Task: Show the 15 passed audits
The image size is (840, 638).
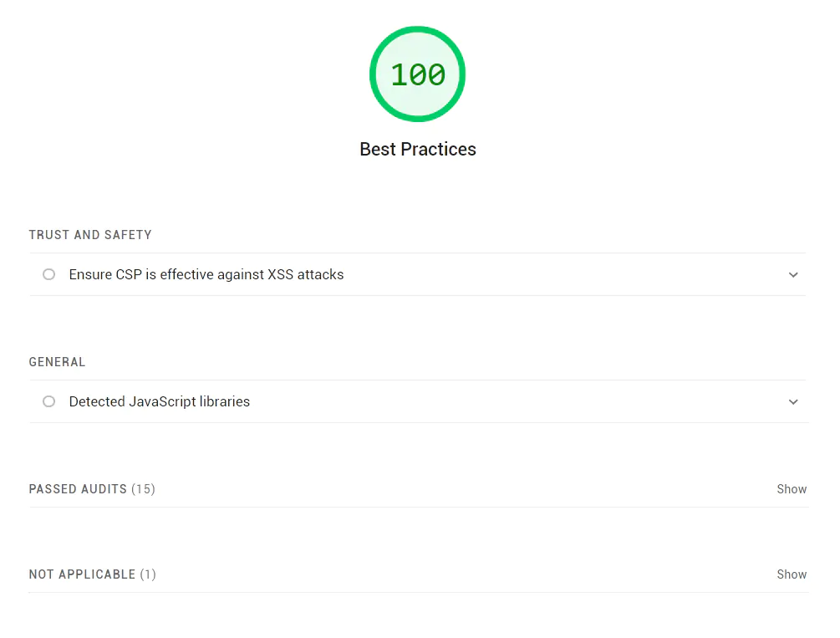Action: 792,489
